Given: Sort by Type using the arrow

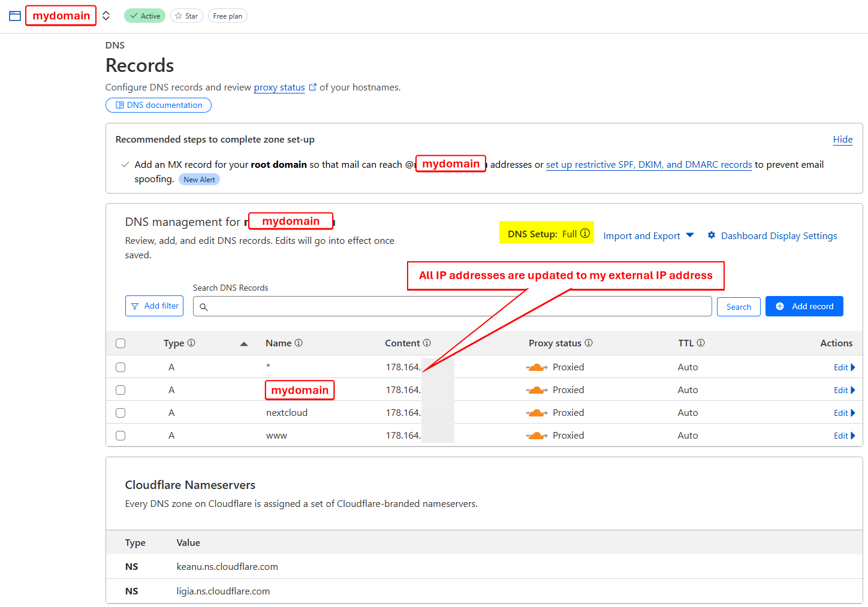Looking at the screenshot, I should click(244, 344).
